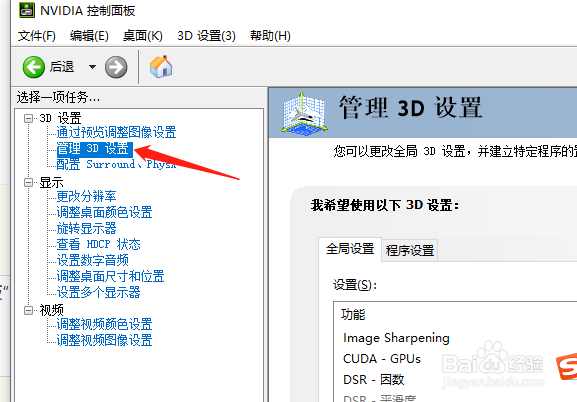Click the NVIDIA control panel title icon
577x402 pixels.
click(26, 10)
